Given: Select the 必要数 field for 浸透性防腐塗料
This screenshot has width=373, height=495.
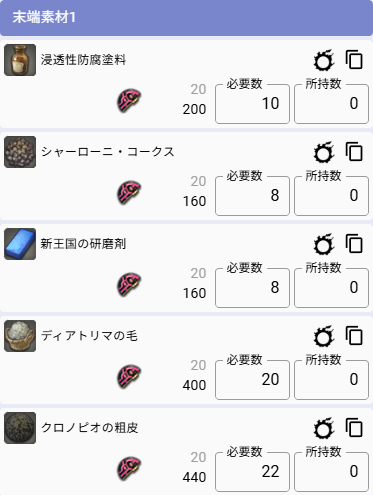Looking at the screenshot, I should 252,104.
